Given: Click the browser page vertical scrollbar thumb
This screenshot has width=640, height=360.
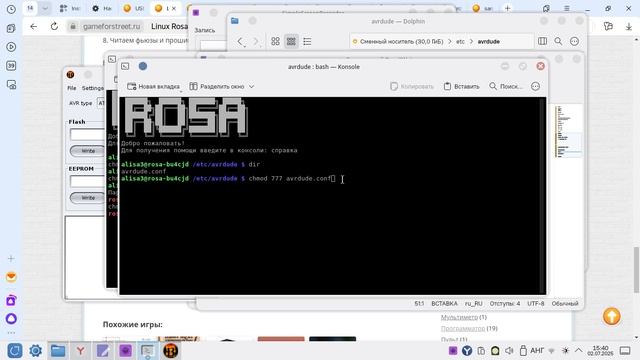Looking at the screenshot, I should [x=636, y=269].
